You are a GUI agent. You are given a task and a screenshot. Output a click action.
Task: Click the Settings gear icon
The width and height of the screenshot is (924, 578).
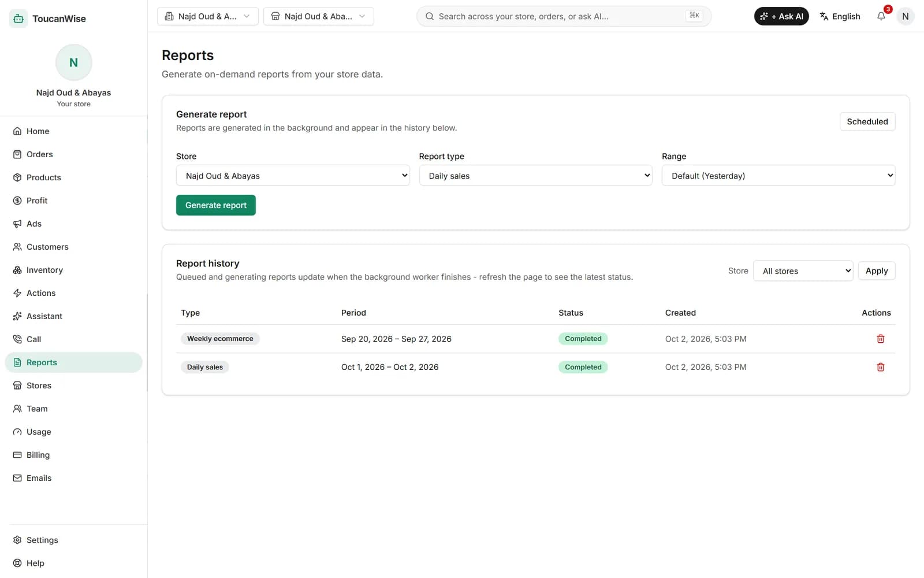tap(17, 540)
